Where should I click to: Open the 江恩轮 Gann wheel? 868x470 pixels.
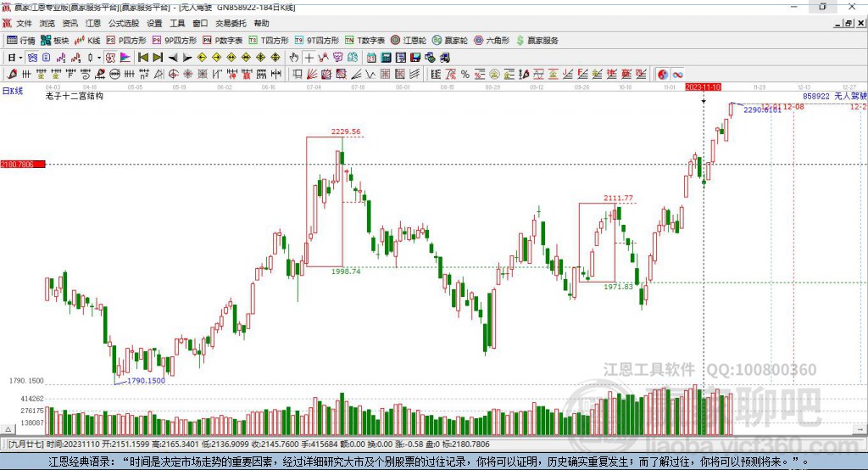tap(409, 41)
